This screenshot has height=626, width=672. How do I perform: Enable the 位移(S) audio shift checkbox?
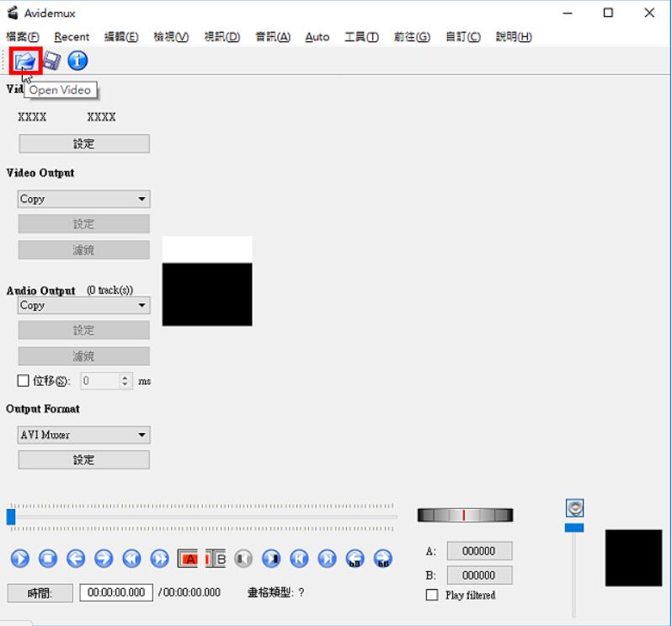tap(23, 381)
